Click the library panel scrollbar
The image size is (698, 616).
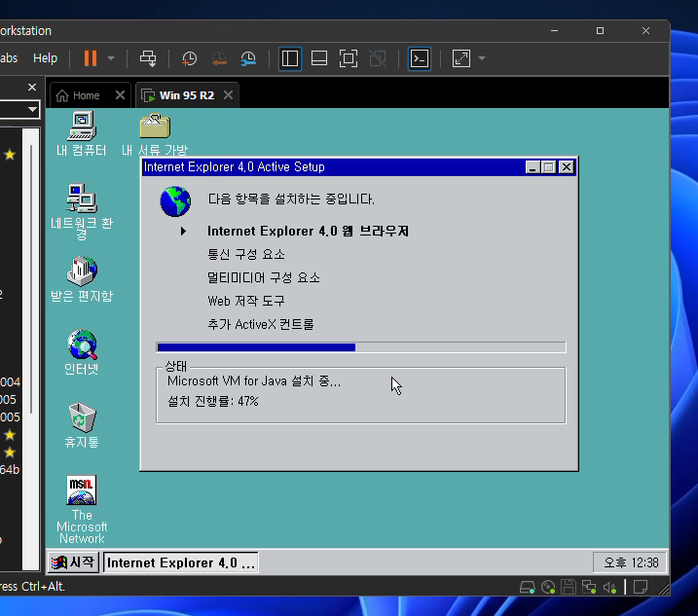[31, 278]
